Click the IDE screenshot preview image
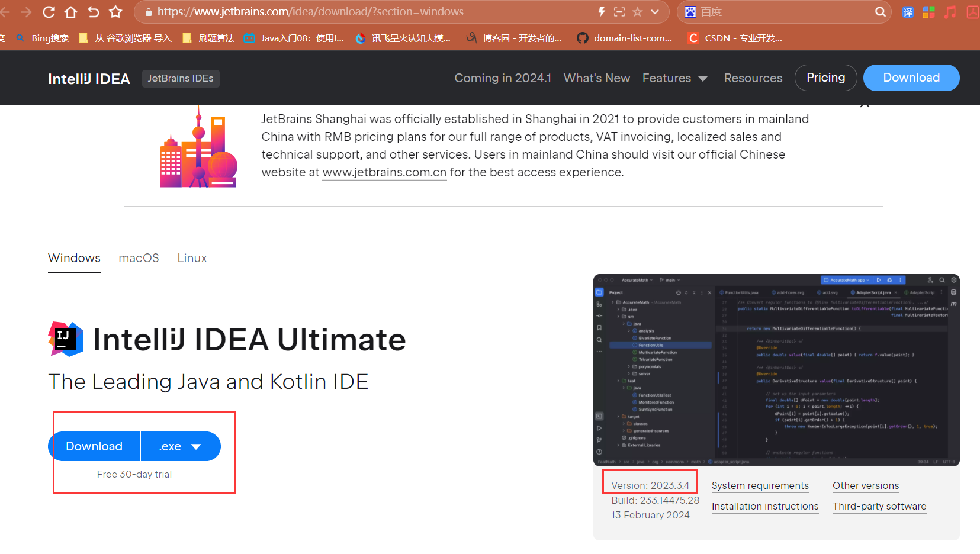 point(776,370)
